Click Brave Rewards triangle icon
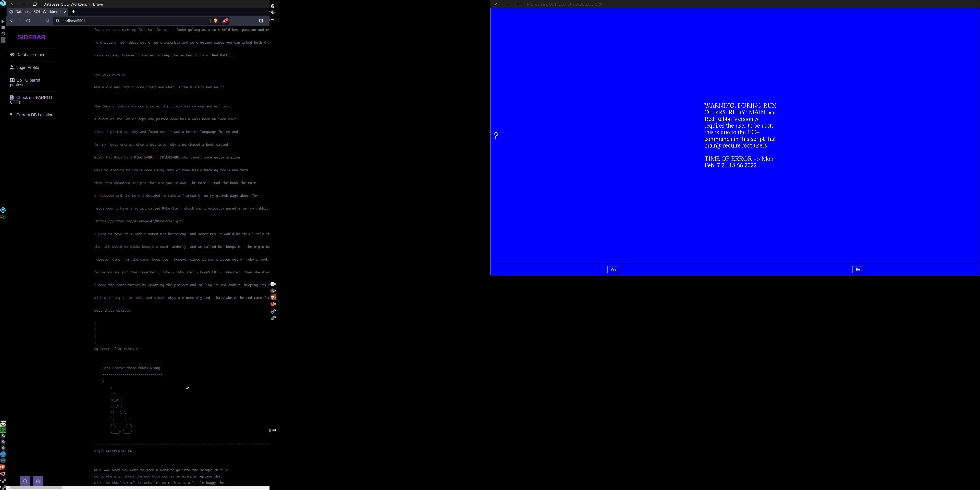Viewport: 980px width, 490px height. pyautogui.click(x=225, y=21)
